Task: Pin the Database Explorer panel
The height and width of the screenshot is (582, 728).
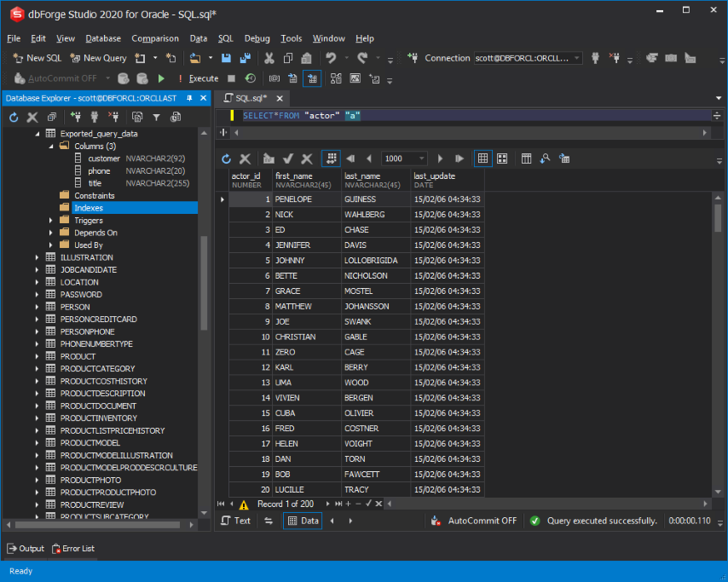Action: [189, 98]
